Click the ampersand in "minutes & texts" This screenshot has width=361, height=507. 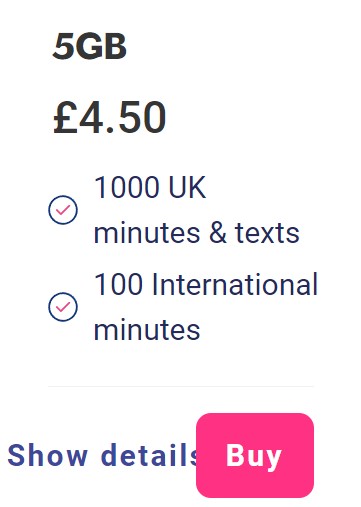[x=218, y=232]
